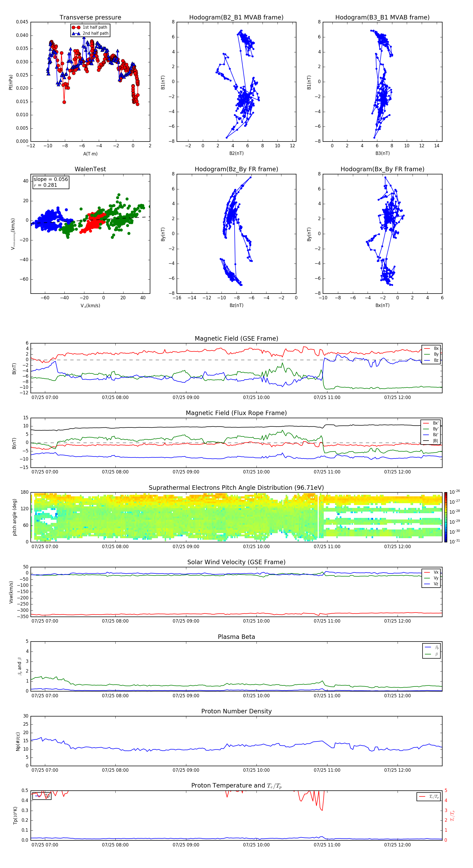Click the "Plasma Beta" plot title
The image size is (473, 868).
tap(236, 637)
